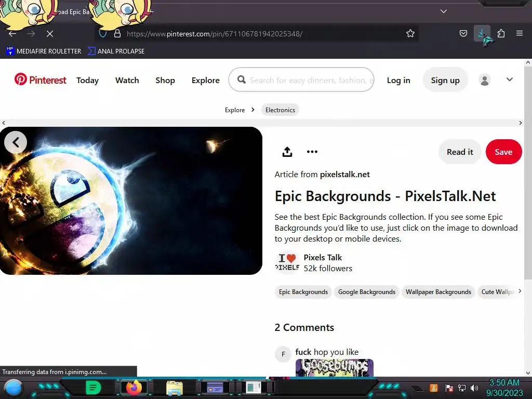
Task: Open the pixelstalk.net source link
Action: coord(345,175)
